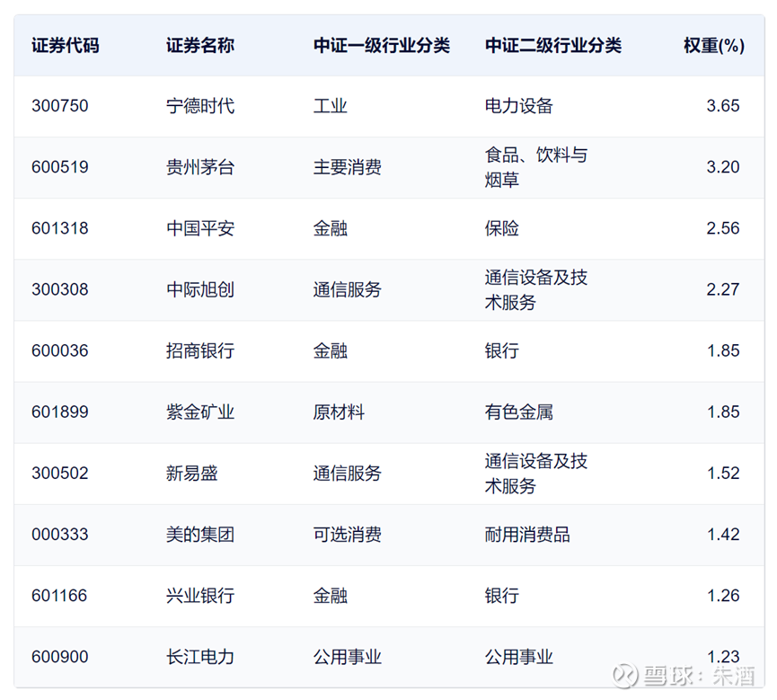The width and height of the screenshot is (777, 700).
Task: Select the name 宁德时代
Action: (200, 106)
